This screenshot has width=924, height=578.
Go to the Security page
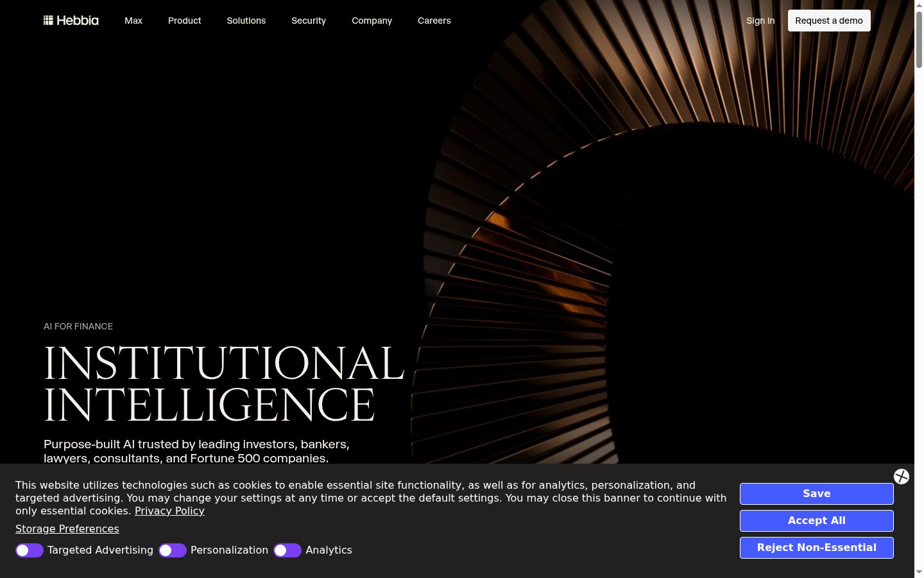click(x=309, y=21)
